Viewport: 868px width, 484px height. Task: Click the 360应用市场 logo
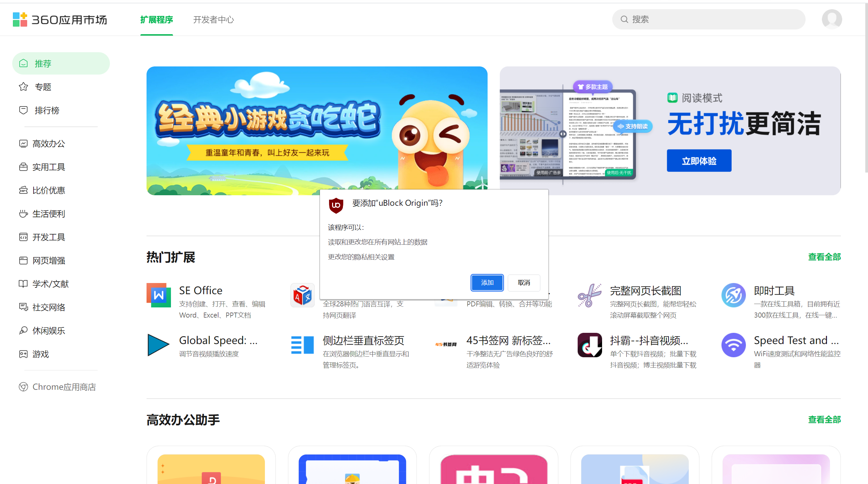[x=60, y=19]
